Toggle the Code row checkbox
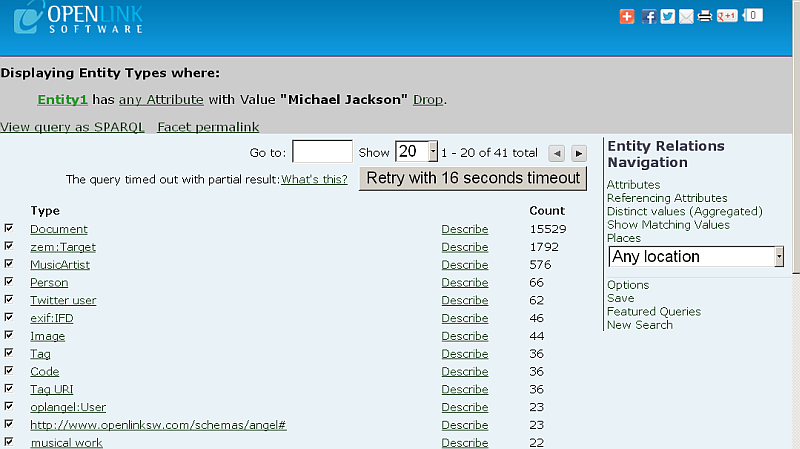The image size is (800, 449). [x=9, y=370]
